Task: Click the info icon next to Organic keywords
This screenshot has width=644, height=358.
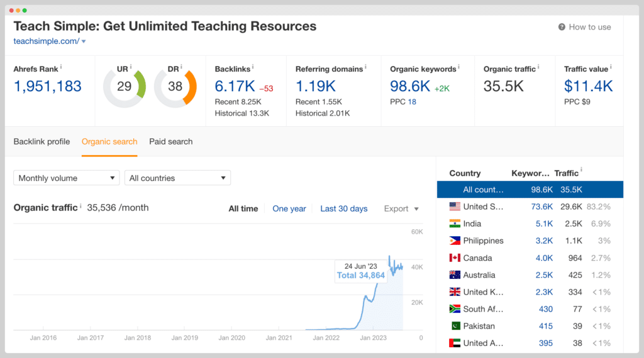Action: tap(458, 67)
